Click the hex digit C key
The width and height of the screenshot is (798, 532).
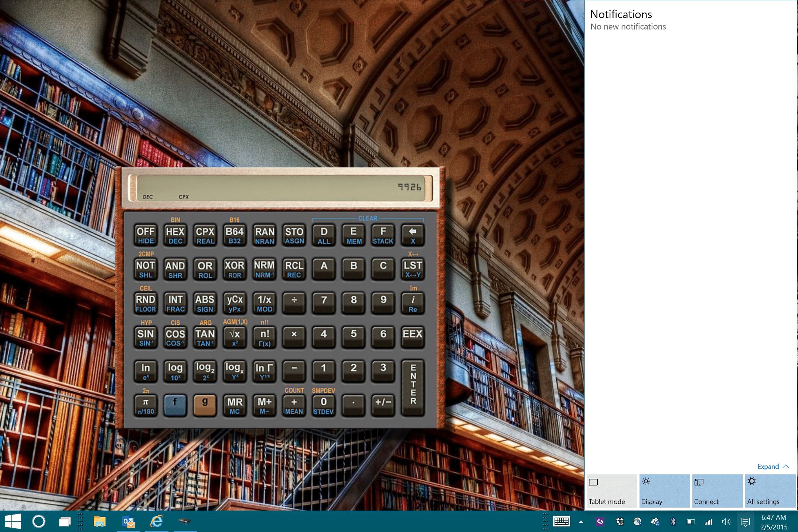[x=383, y=269]
